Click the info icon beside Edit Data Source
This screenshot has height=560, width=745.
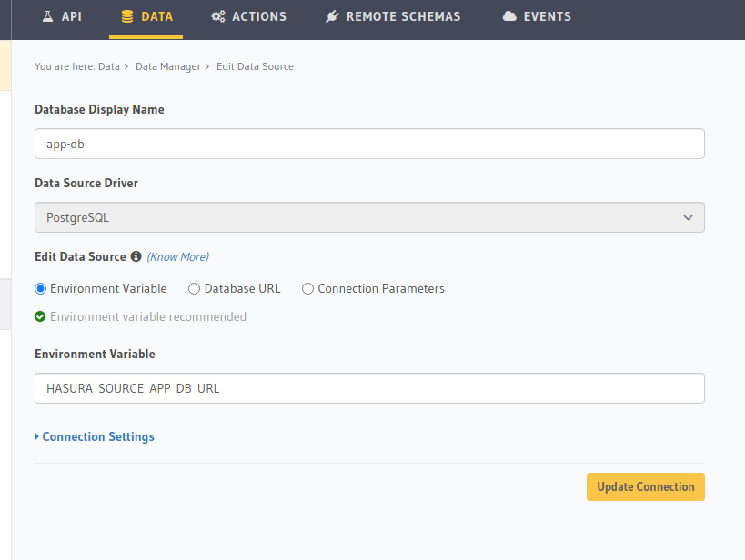136,256
